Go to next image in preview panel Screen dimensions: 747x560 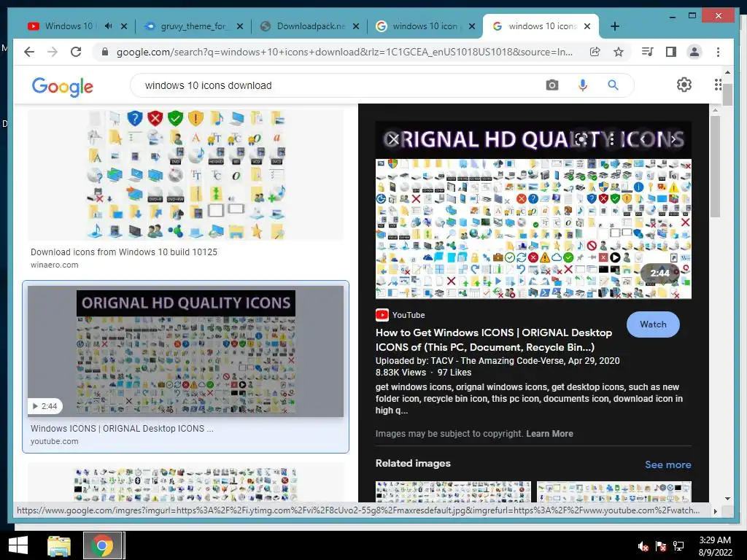(x=673, y=139)
